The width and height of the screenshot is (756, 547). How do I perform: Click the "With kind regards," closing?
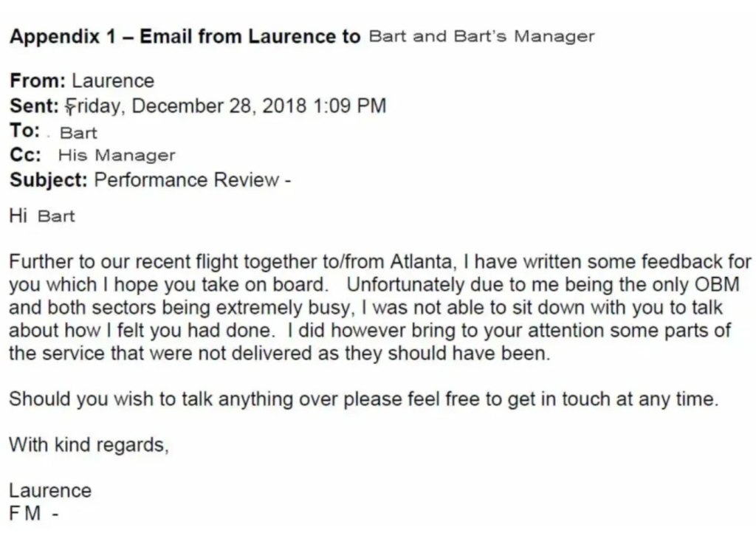89,445
